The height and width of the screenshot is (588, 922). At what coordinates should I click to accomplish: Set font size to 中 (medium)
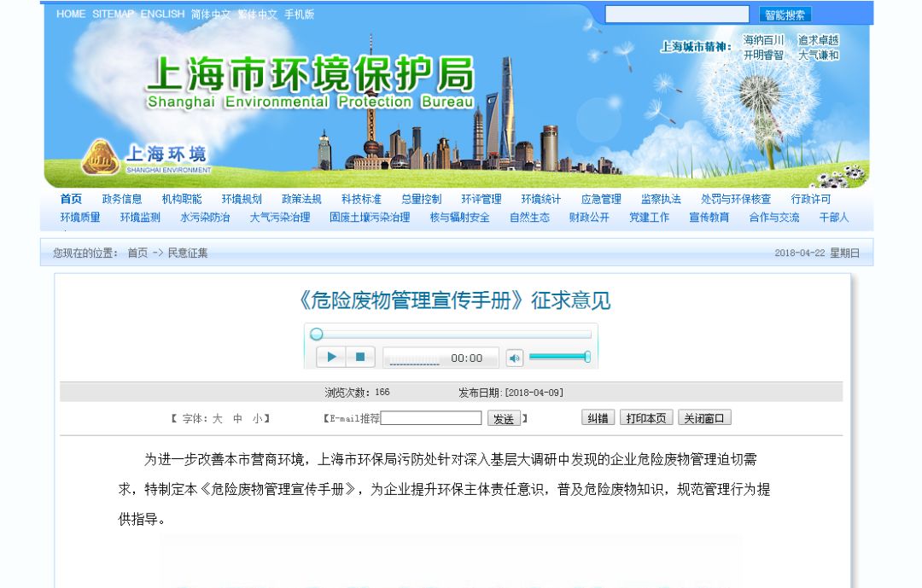[237, 419]
